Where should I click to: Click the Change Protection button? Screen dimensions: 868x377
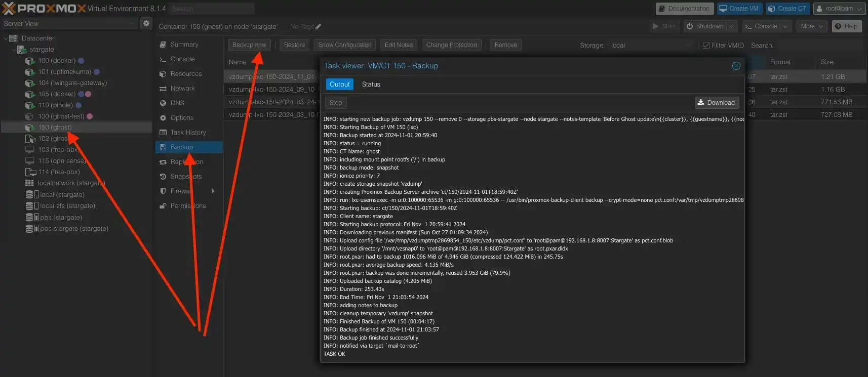coord(451,45)
